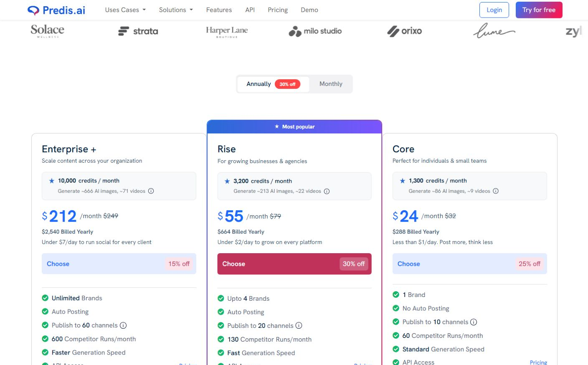The image size is (588, 365).
Task: Expand the Solutions dropdown
Action: pos(176,10)
